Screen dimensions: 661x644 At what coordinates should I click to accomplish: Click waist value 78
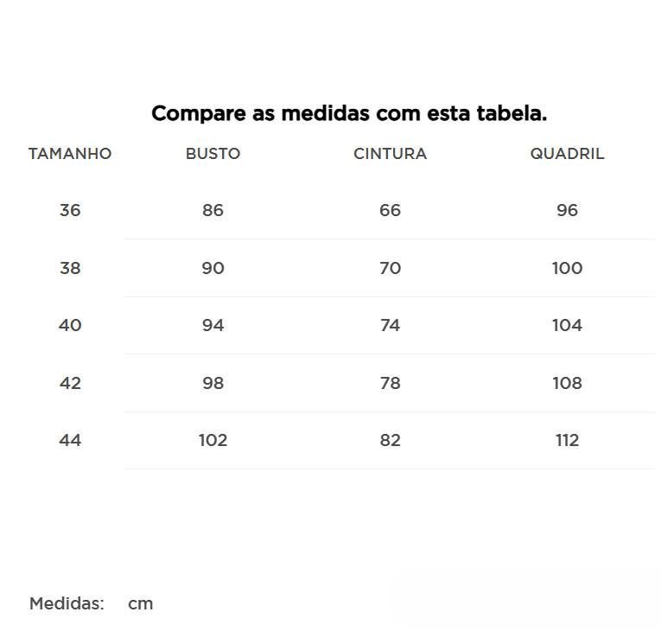pyautogui.click(x=390, y=383)
